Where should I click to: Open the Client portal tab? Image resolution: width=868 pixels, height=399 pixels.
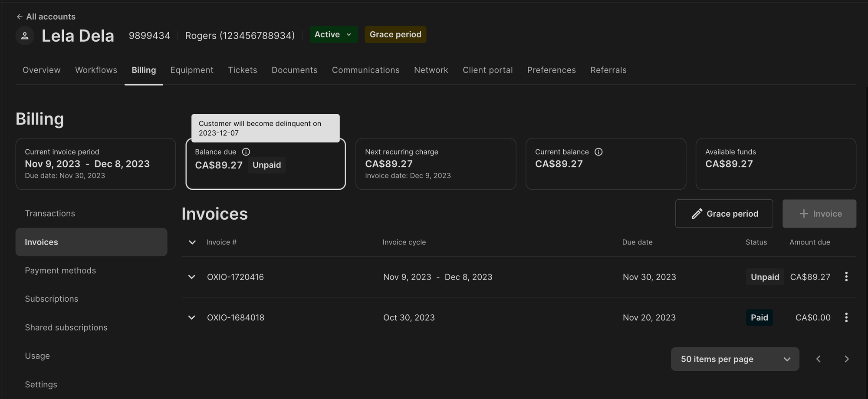[x=487, y=70]
